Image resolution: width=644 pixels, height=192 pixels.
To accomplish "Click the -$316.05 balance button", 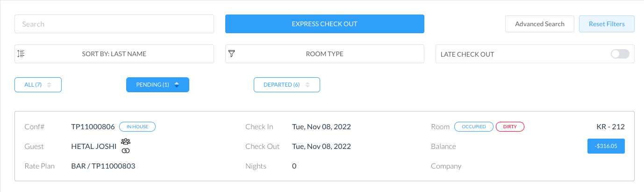I will tap(606, 146).
